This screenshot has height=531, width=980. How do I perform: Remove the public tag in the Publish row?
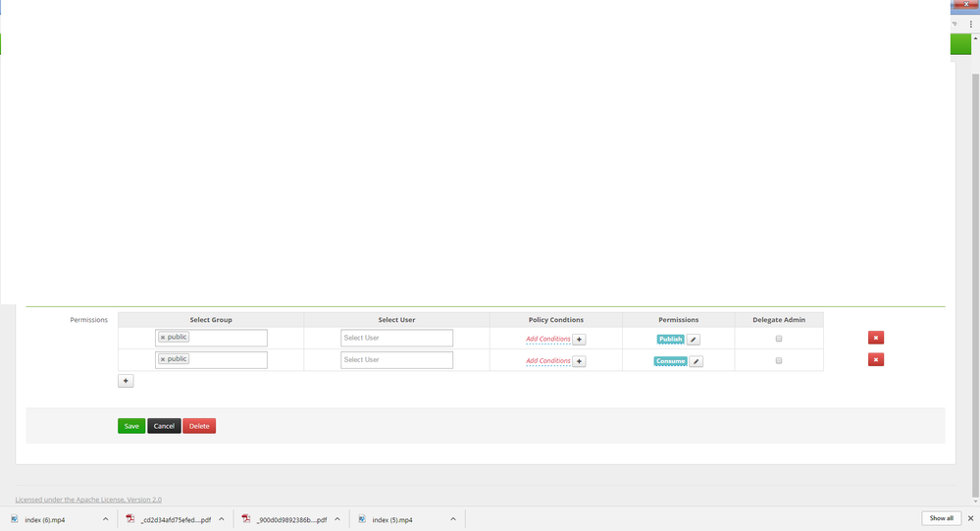coord(163,338)
